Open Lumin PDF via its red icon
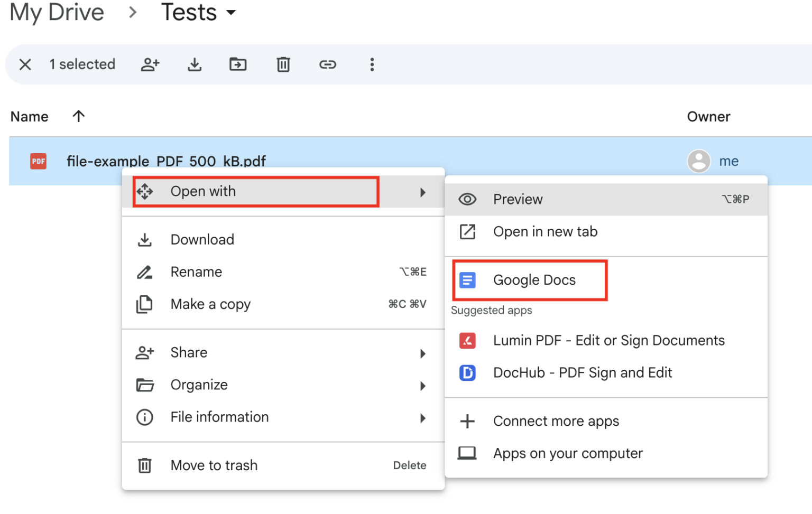The width and height of the screenshot is (812, 514). (467, 341)
